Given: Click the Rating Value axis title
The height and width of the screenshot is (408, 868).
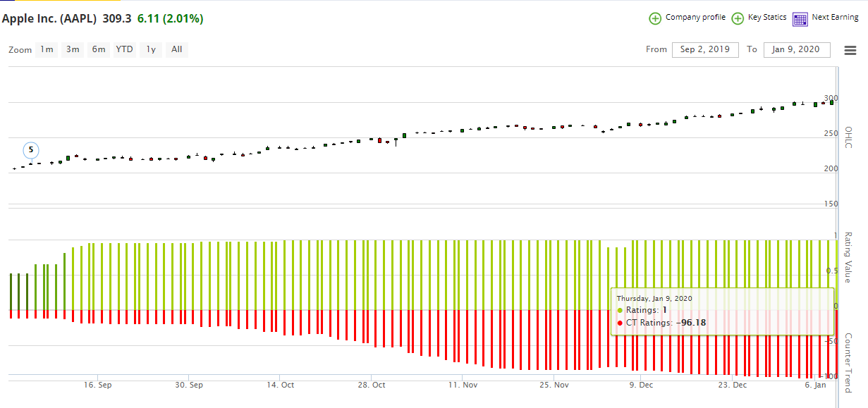Looking at the screenshot, I should (848, 257).
